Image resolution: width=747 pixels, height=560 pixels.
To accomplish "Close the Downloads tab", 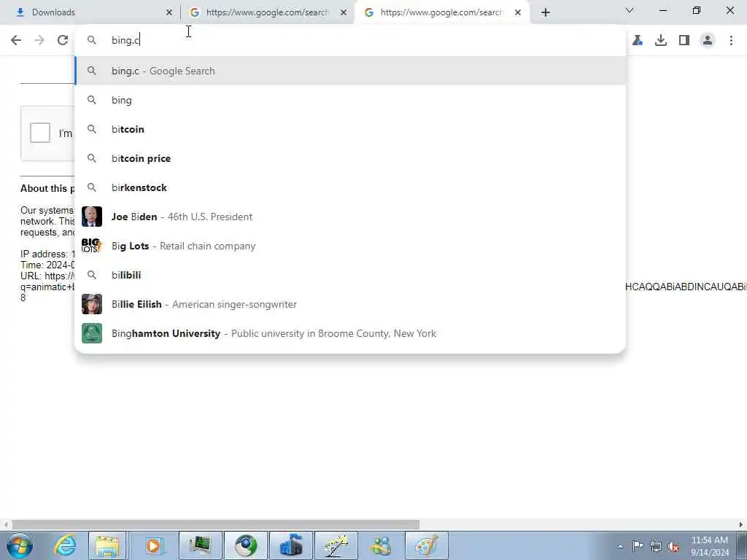I will point(169,12).
